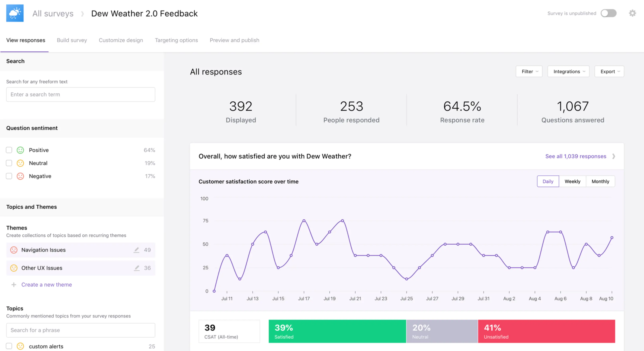The height and width of the screenshot is (351, 644).
Task: Click the pencil icon for Other UX Issues
Action: (137, 268)
